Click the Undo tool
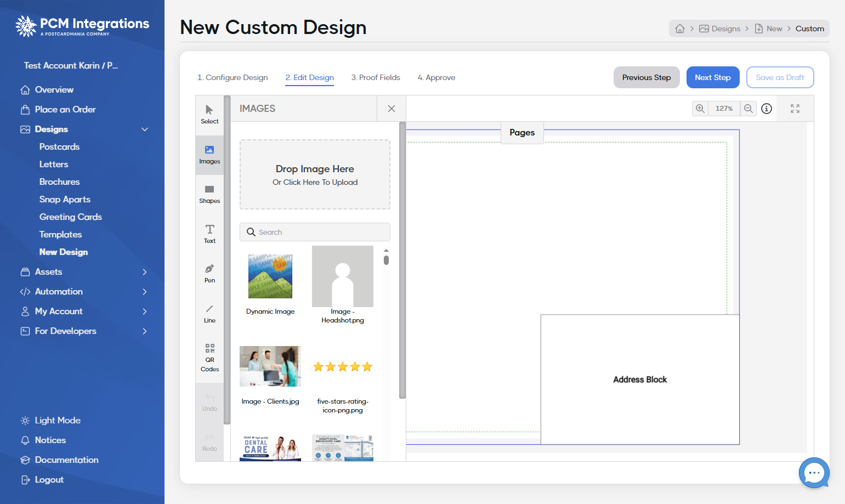 point(209,402)
